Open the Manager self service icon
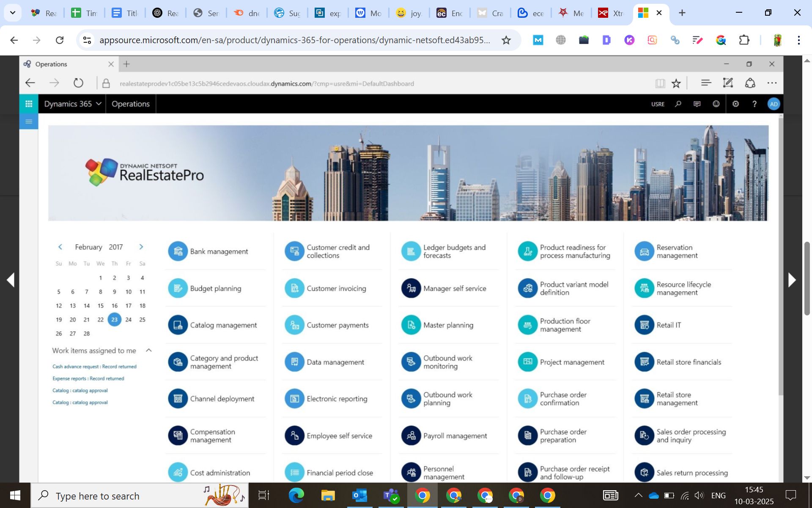This screenshot has height=508, width=812. coord(411,288)
